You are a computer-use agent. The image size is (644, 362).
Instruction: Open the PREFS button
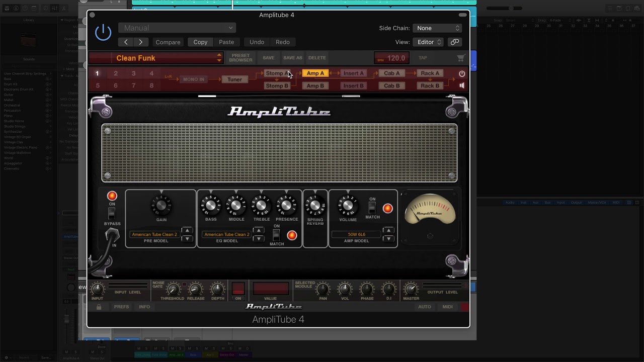[121, 307]
